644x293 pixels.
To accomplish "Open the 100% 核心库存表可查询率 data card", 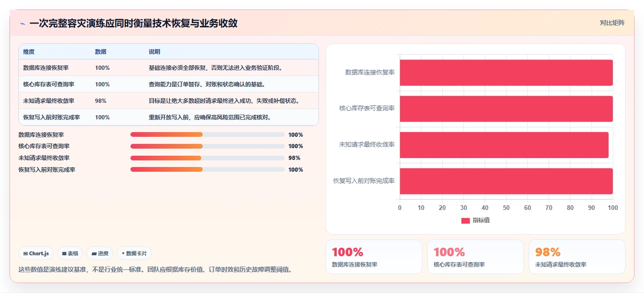I will [475, 257].
